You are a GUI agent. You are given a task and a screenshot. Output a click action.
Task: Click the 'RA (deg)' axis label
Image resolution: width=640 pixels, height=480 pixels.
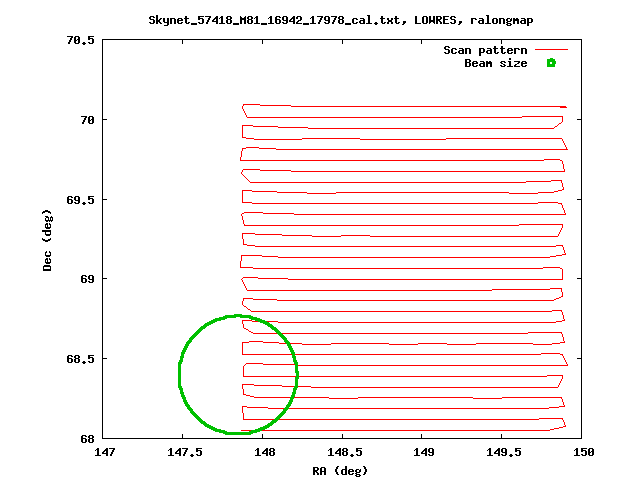tap(340, 471)
